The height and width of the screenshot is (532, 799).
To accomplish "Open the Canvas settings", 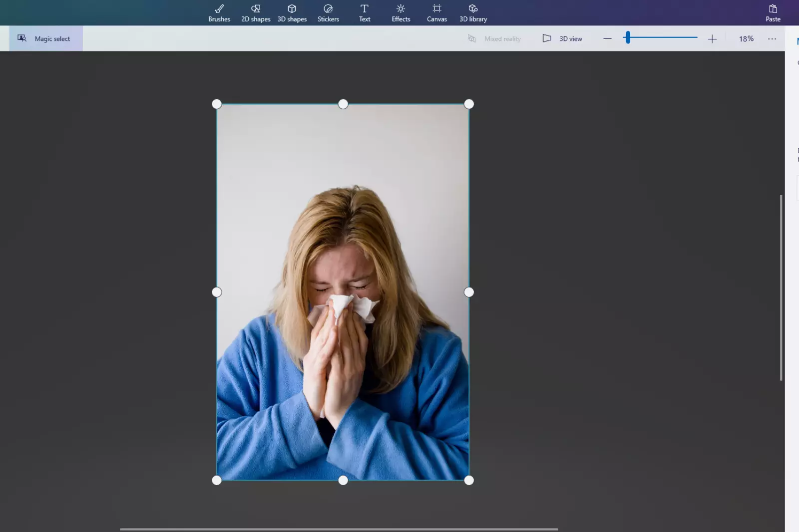I will [436, 12].
